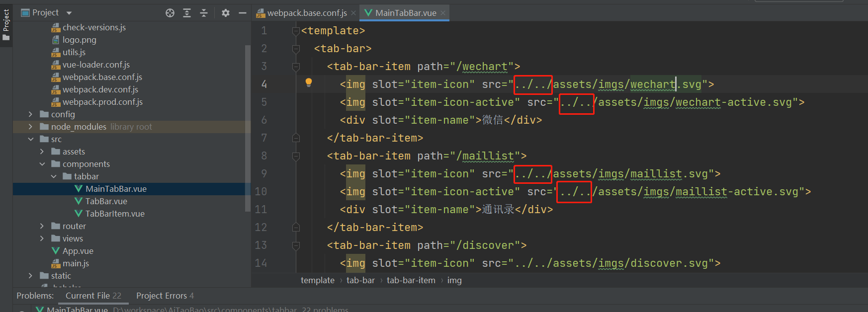Switch to webpack.base.conf.js editor tab
This screenshot has height=312, width=868.
[x=307, y=13]
